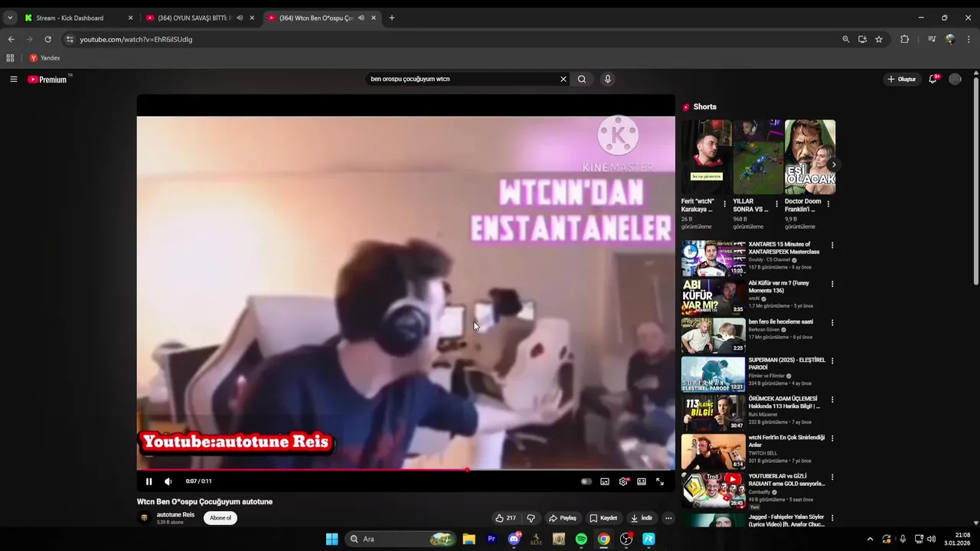Open Spotify from the taskbar
The image size is (980, 551).
tap(581, 539)
